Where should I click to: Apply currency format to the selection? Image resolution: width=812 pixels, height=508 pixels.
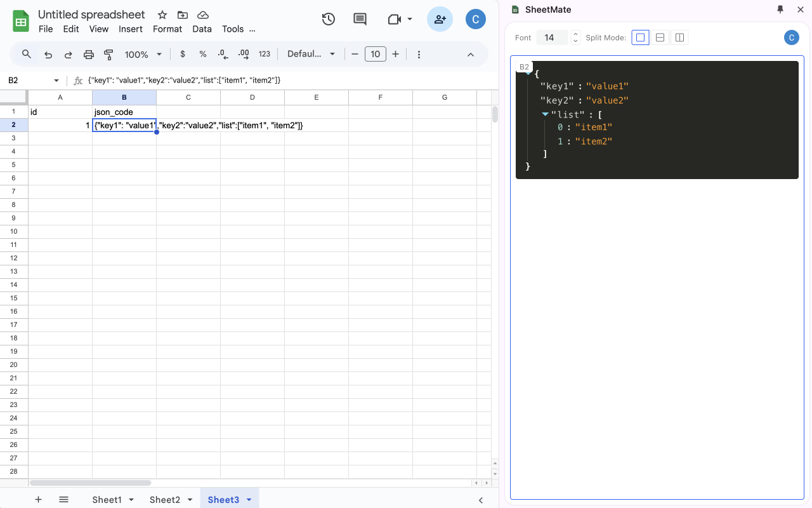tap(183, 54)
